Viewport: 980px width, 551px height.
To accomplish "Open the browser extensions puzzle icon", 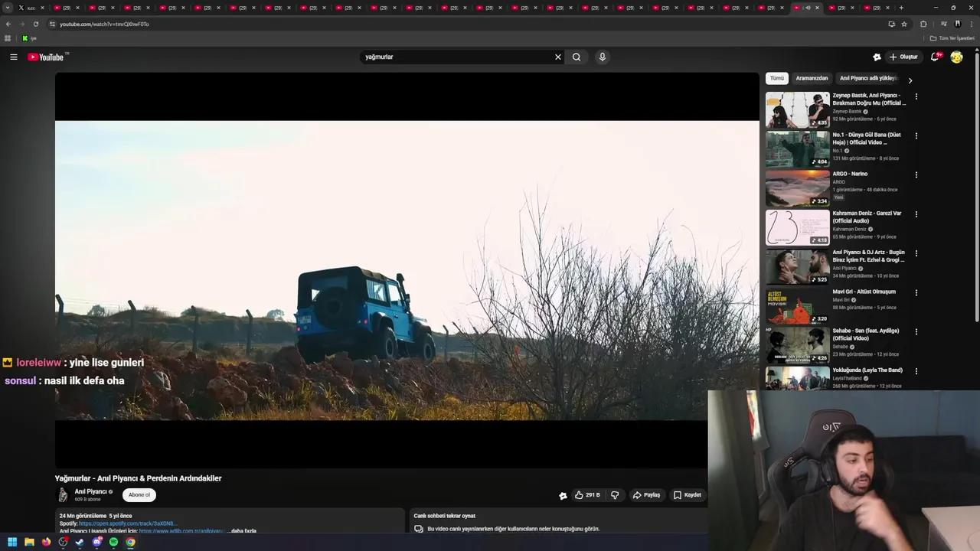I will tap(923, 24).
